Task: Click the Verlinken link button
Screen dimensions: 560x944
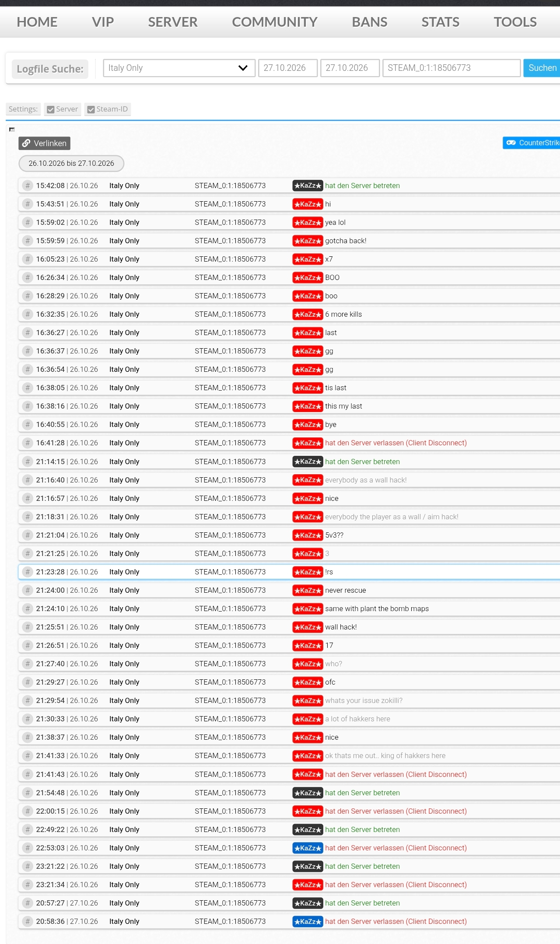Action: click(x=44, y=143)
